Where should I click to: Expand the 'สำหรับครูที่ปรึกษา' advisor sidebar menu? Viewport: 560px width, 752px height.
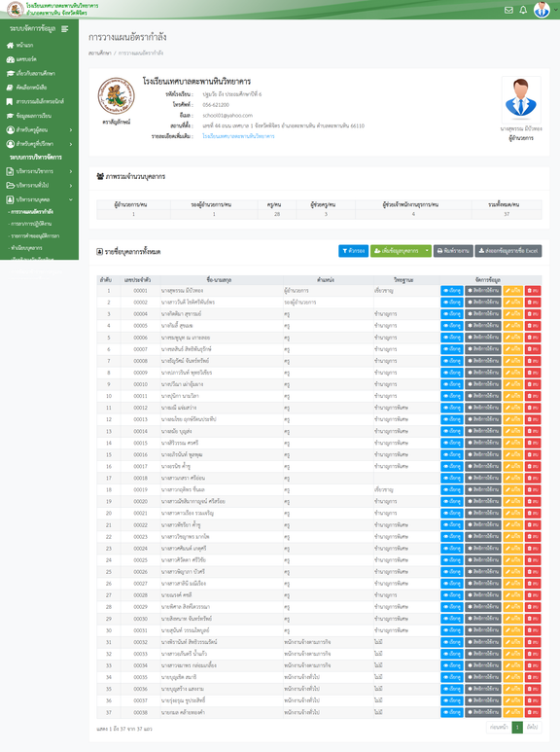pos(39,144)
